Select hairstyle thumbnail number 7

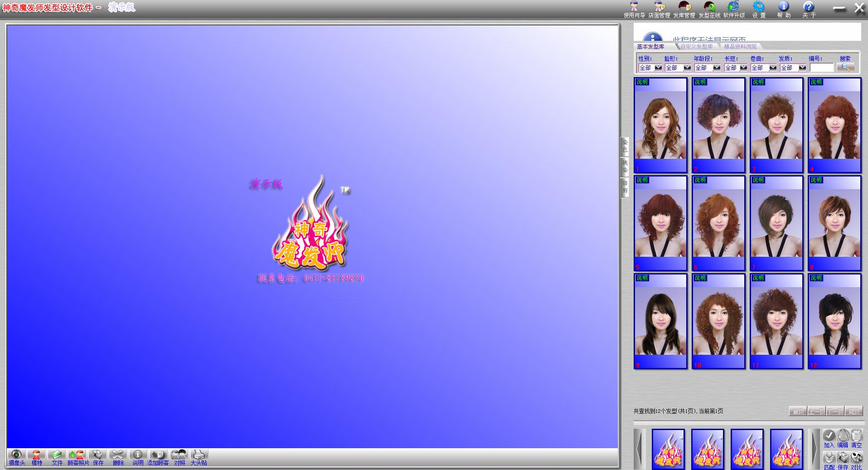(x=776, y=223)
